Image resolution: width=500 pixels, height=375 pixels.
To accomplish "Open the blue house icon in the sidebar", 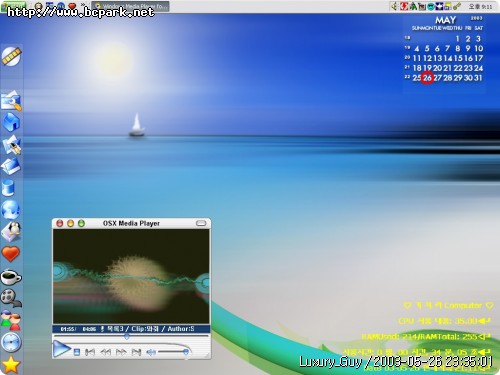I will [x=11, y=122].
